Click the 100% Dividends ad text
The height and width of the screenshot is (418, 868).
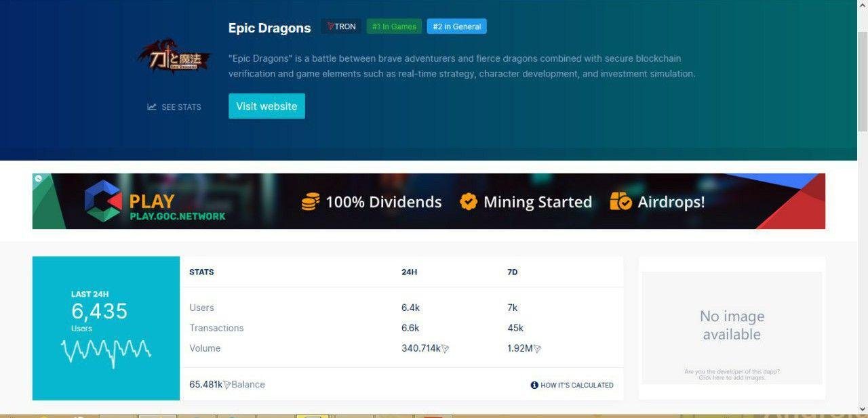384,202
